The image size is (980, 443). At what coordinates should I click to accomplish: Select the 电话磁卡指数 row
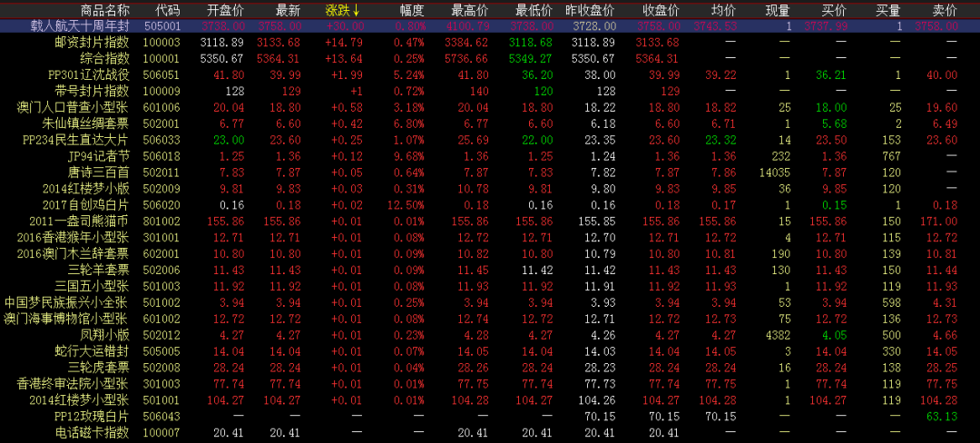490,432
